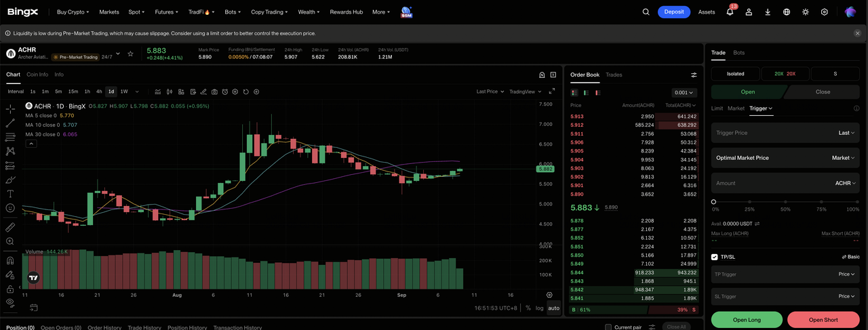Set amount slider to 50%
This screenshot has width=868, height=330.
coord(785,202)
